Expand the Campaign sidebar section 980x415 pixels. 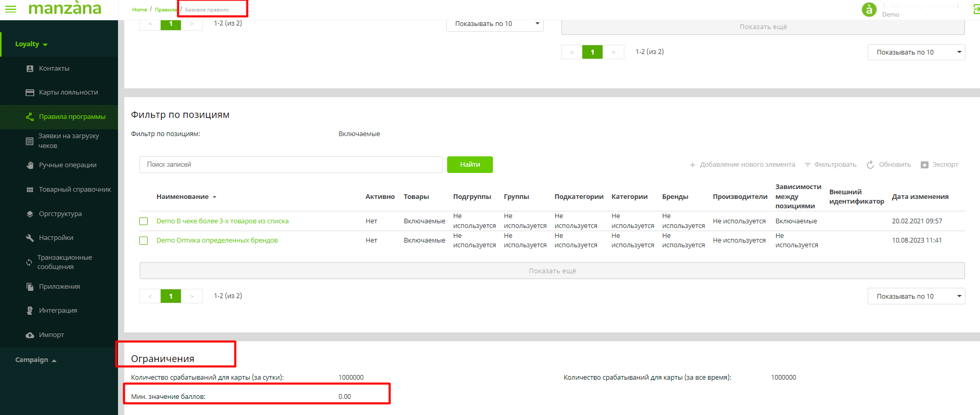point(35,360)
